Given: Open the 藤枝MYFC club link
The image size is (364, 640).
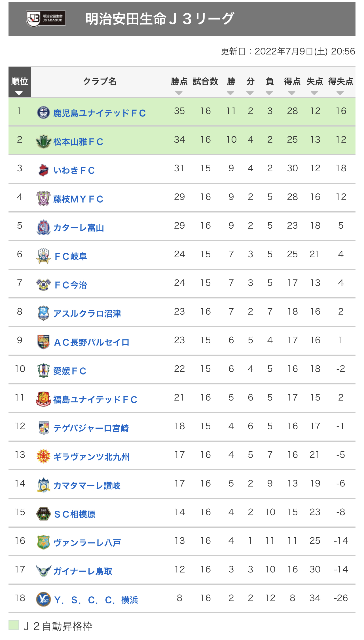Looking at the screenshot, I should pyautogui.click(x=78, y=199).
